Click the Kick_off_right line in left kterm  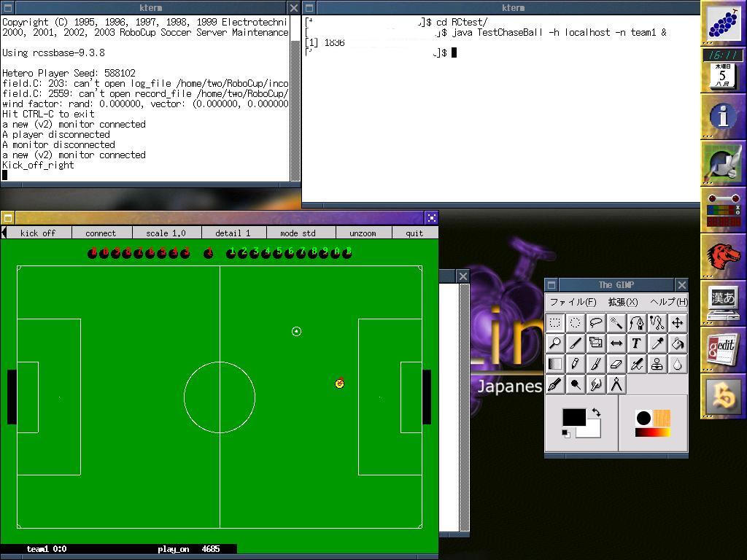(x=38, y=166)
